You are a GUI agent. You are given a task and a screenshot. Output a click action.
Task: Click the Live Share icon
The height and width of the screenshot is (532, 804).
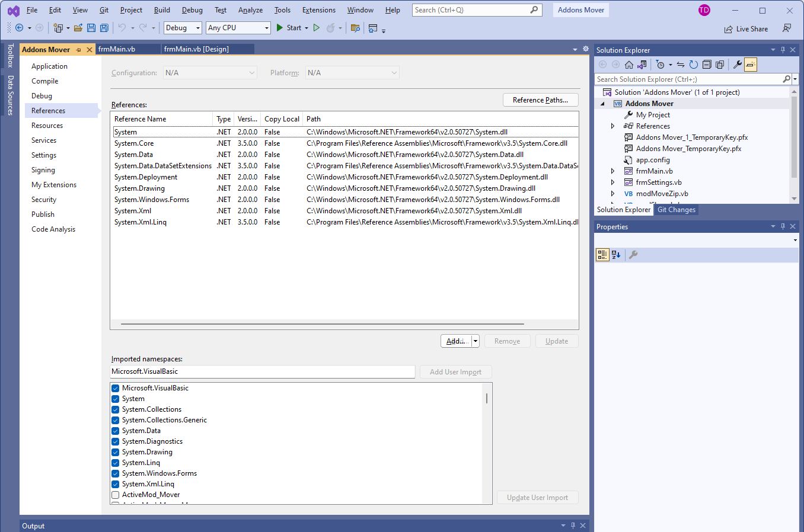tap(728, 29)
